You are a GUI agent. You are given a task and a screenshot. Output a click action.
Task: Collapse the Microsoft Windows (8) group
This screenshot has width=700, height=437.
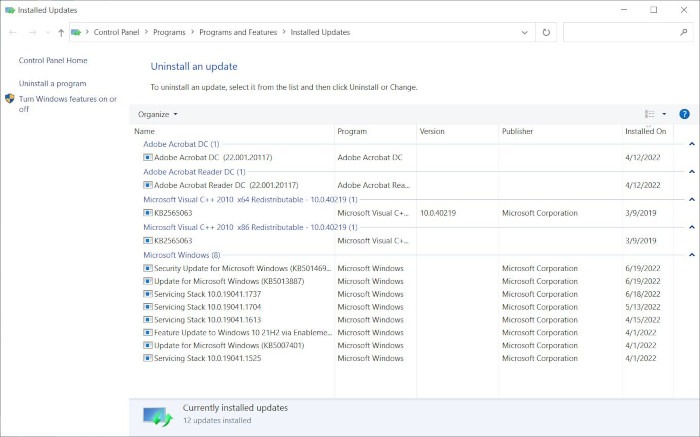pyautogui.click(x=692, y=255)
